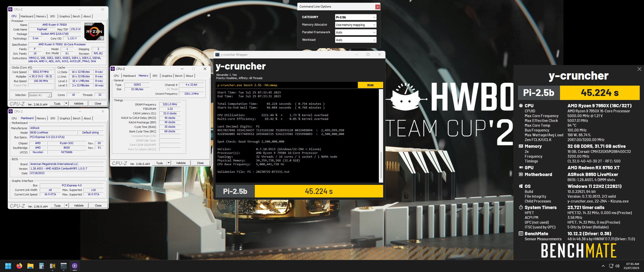Open network status tray icon

pyautogui.click(x=611, y=266)
